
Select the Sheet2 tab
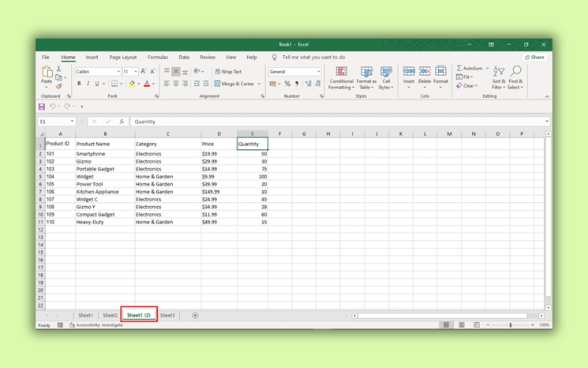(110, 316)
